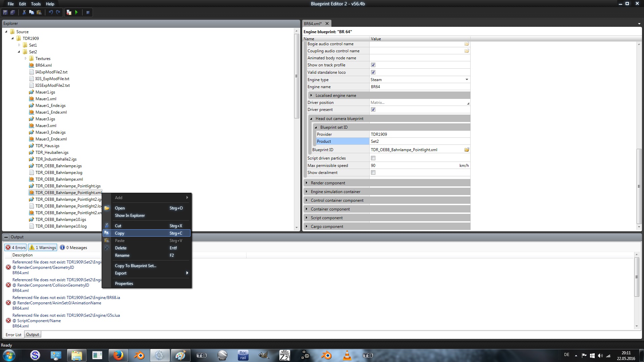Collapse the Set2 folder in Explorer
This screenshot has width=644, height=362.
tap(19, 52)
